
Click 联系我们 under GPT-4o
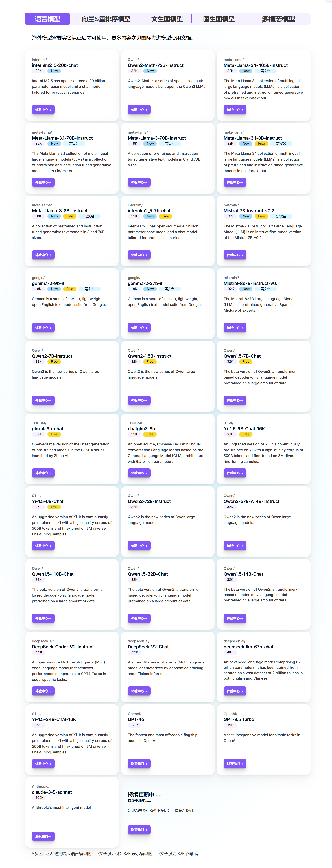[x=139, y=764]
